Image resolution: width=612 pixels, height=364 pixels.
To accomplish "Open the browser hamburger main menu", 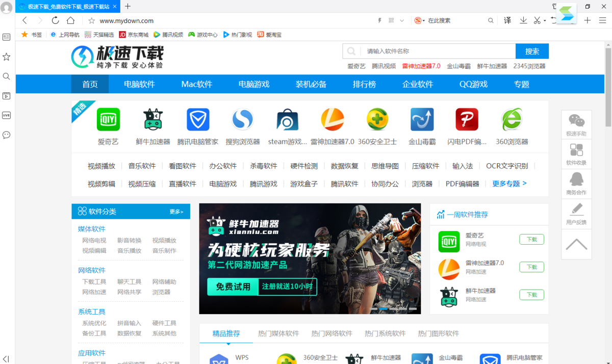I will (601, 20).
